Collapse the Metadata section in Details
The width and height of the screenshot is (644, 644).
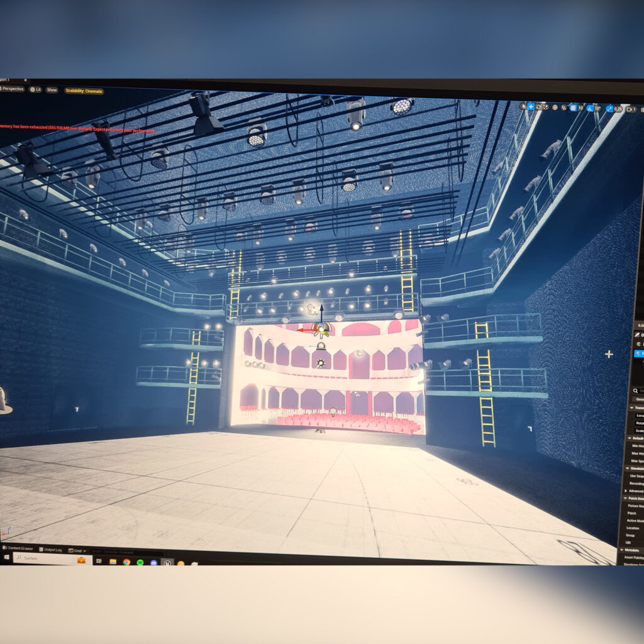tap(622, 550)
